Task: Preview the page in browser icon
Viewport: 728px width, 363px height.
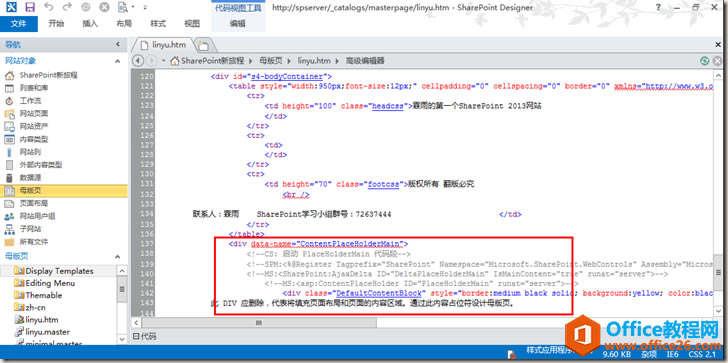Action: pos(123,7)
